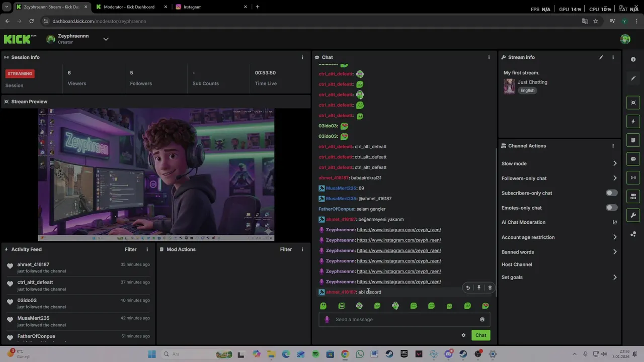Click MusaMert235's username on the 69 message
This screenshot has width=644, height=362.
[341, 188]
